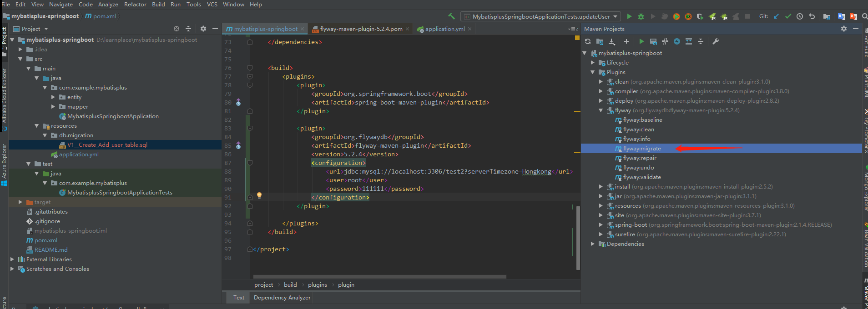Add Maven Projects plus icon

626,41
